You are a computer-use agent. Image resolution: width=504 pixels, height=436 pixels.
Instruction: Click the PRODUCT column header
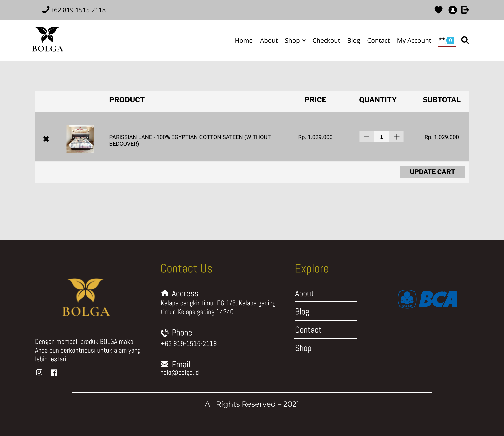pyautogui.click(x=127, y=100)
